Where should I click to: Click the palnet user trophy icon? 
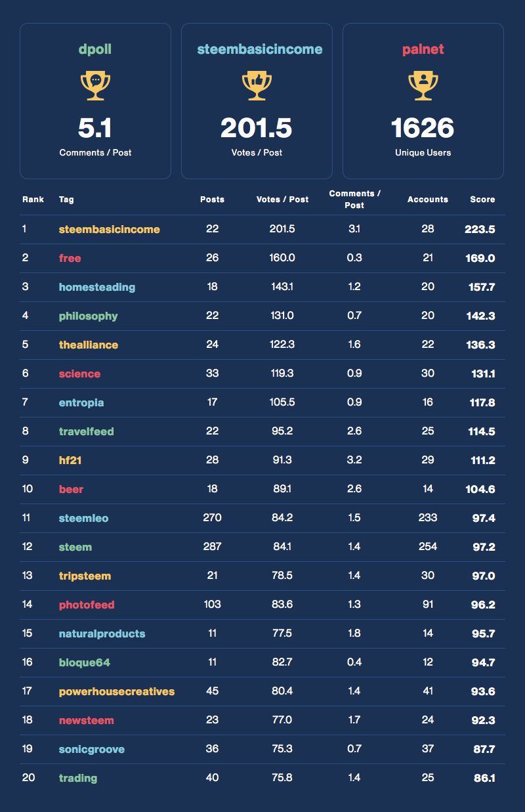click(x=423, y=86)
